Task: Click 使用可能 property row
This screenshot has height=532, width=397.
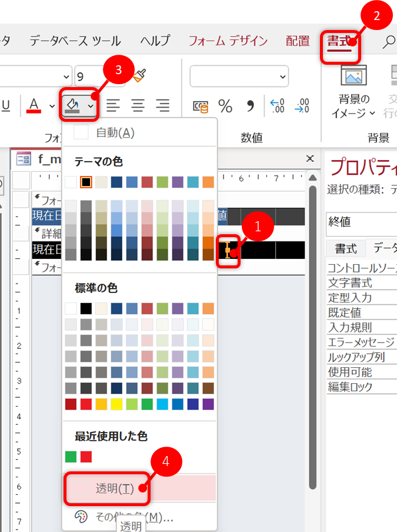Action: click(x=361, y=372)
